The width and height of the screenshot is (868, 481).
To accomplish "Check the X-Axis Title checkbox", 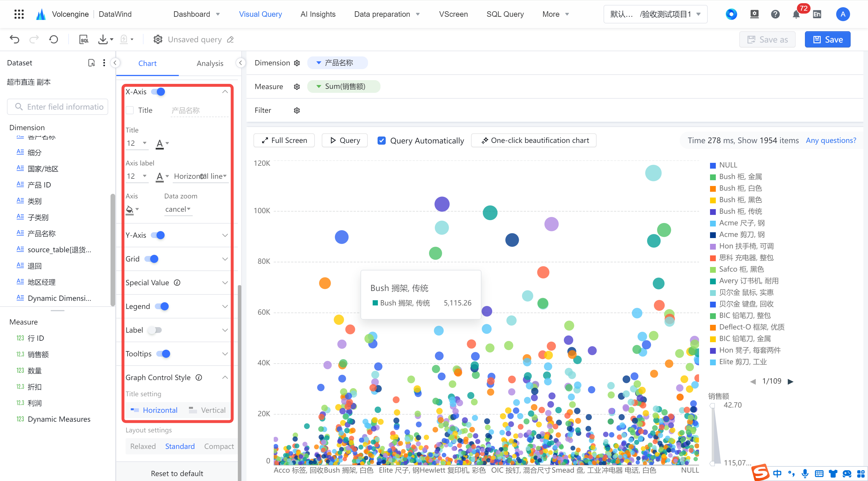I will [x=130, y=110].
